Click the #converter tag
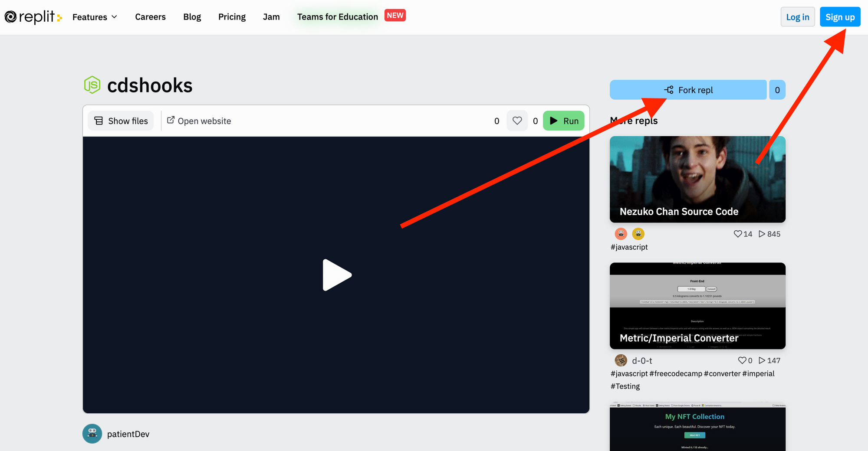Screen dimensions: 868x451 tap(722, 373)
